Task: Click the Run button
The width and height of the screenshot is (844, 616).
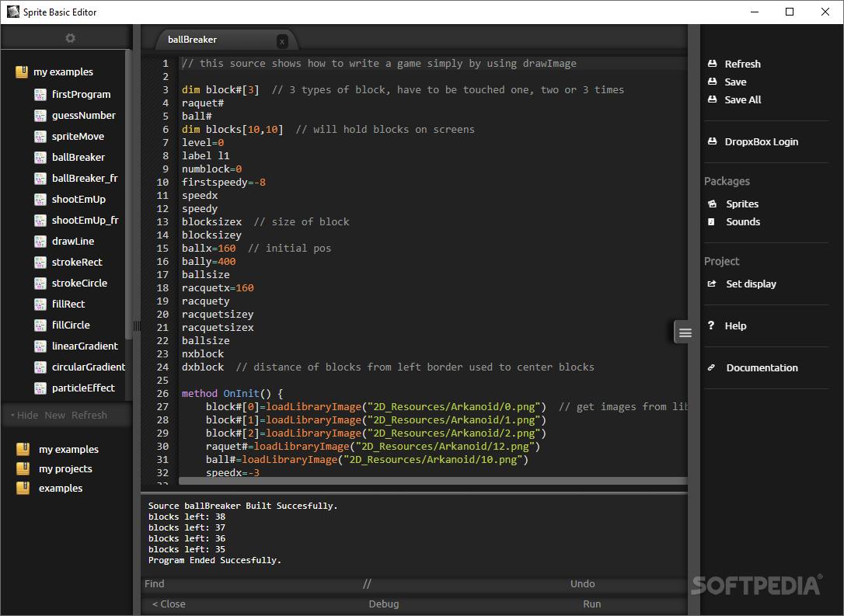Action: point(591,604)
